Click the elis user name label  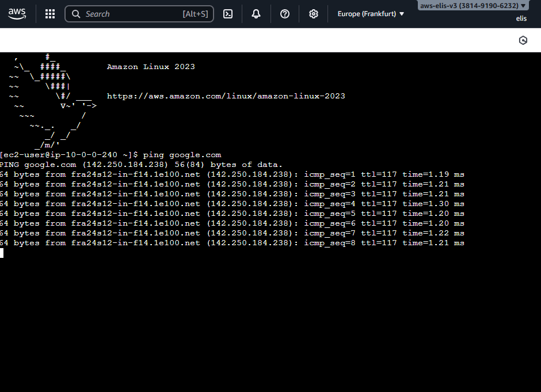tap(521, 18)
